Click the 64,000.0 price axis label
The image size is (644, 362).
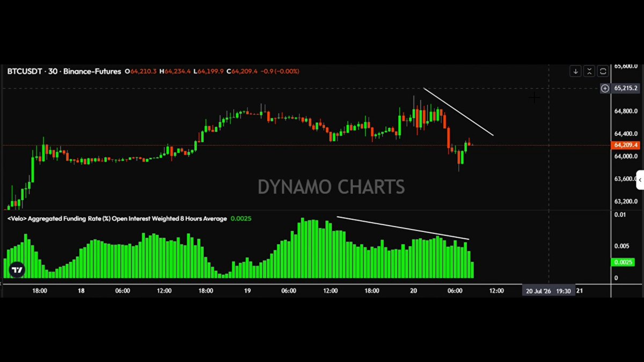(626, 156)
